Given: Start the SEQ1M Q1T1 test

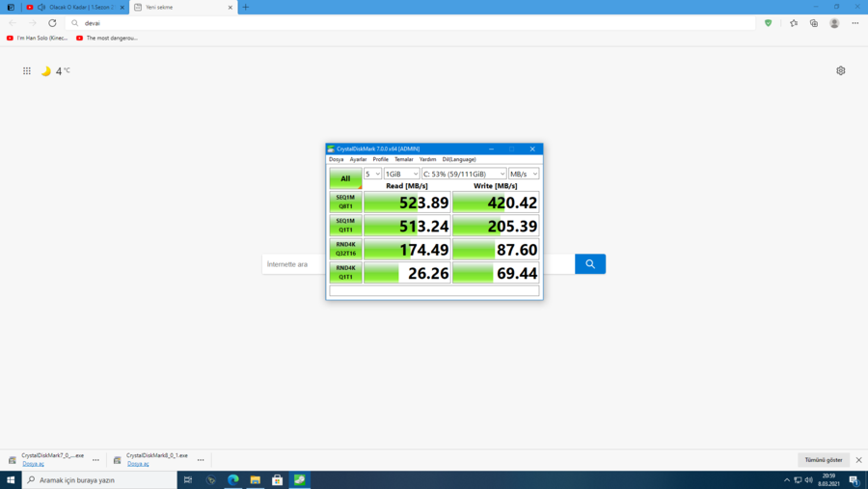Looking at the screenshot, I should (x=345, y=226).
